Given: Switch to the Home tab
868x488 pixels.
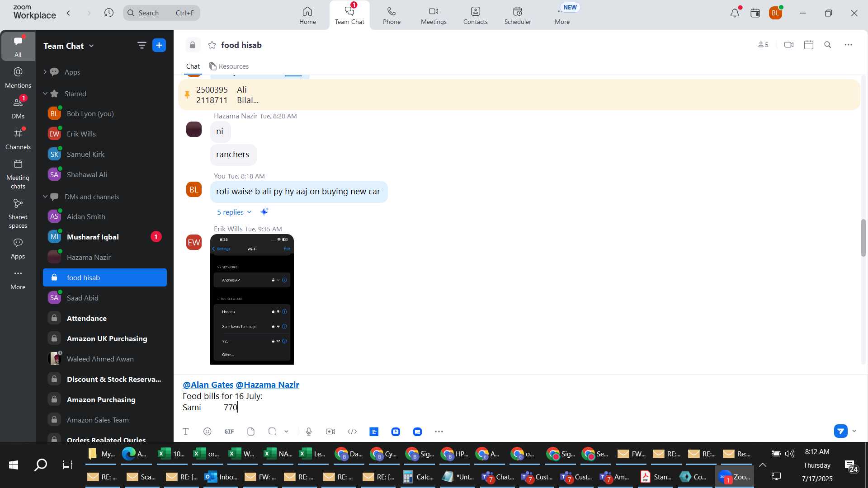Looking at the screenshot, I should point(307,15).
